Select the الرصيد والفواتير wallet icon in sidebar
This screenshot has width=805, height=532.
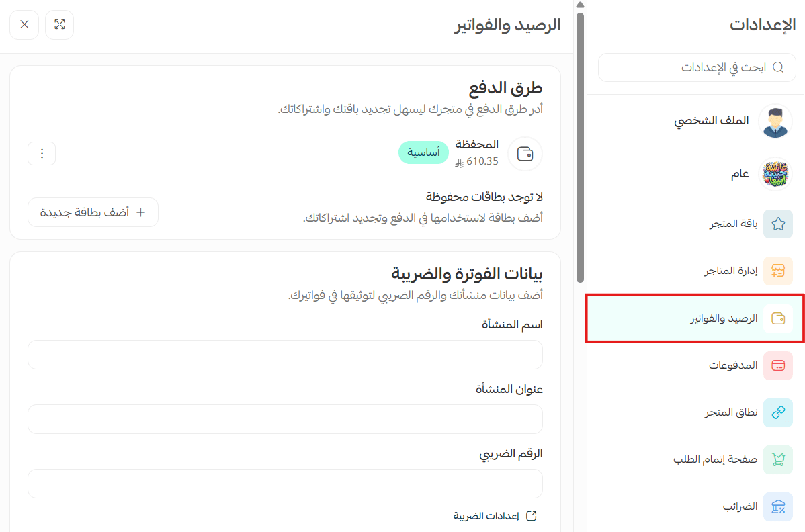pos(778,318)
